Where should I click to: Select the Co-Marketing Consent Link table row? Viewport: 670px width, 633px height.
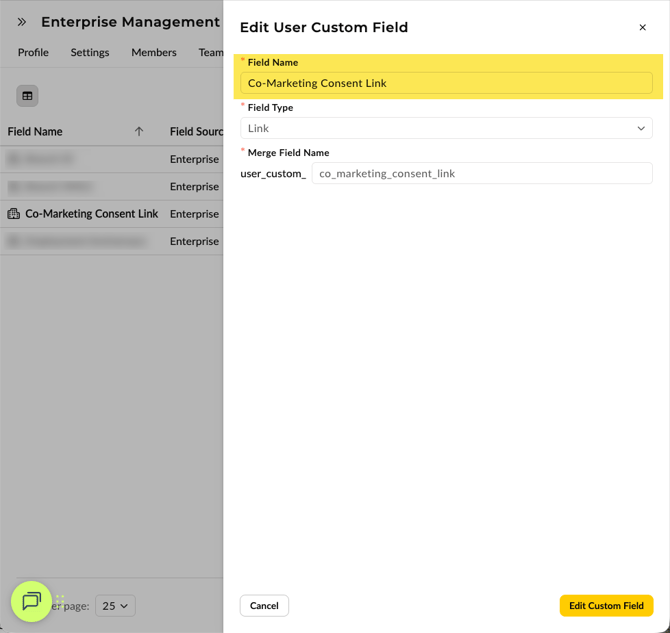coord(92,214)
